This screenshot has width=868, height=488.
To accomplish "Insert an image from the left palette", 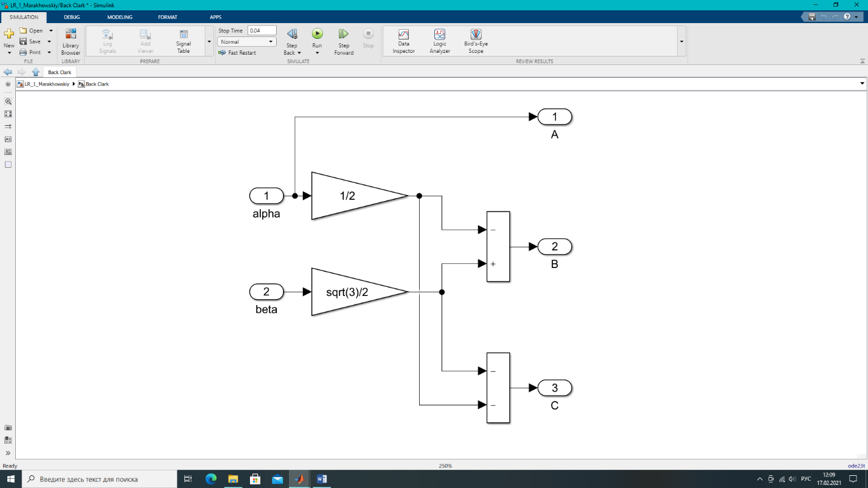I will (8, 152).
